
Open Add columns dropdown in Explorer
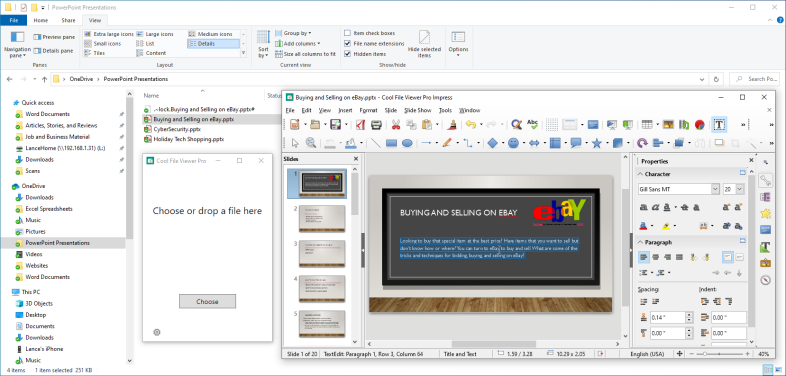[x=297, y=44]
